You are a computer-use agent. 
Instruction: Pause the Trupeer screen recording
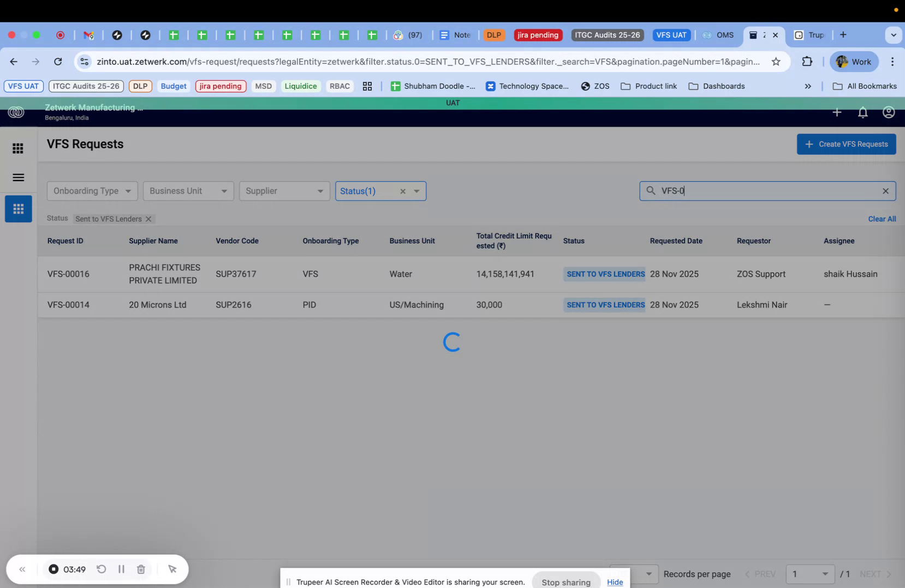[x=121, y=569]
